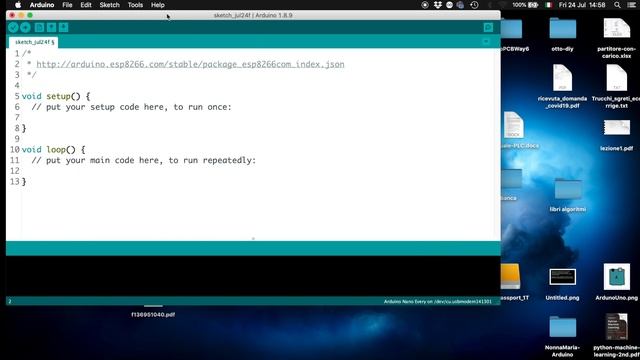Viewport: 640px width, 360px height.
Task: Open the Tools menu
Action: (x=135, y=5)
